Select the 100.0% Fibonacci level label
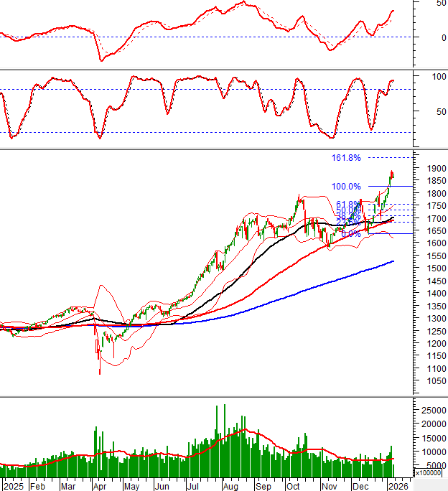The height and width of the screenshot is (491, 448). [x=345, y=187]
